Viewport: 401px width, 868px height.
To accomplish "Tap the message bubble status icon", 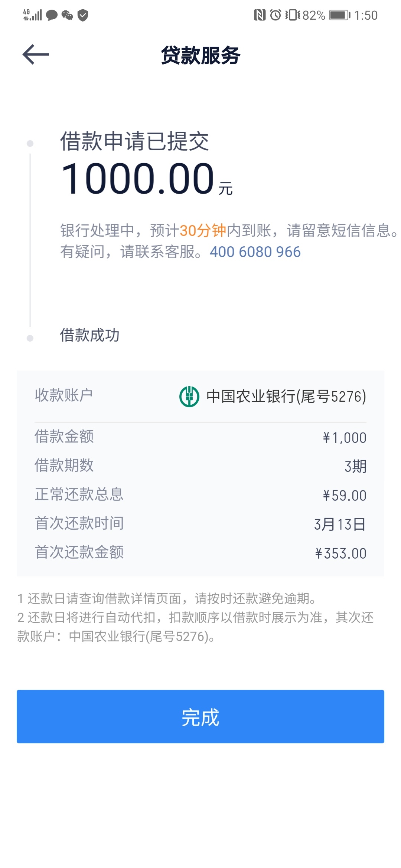I will (52, 15).
